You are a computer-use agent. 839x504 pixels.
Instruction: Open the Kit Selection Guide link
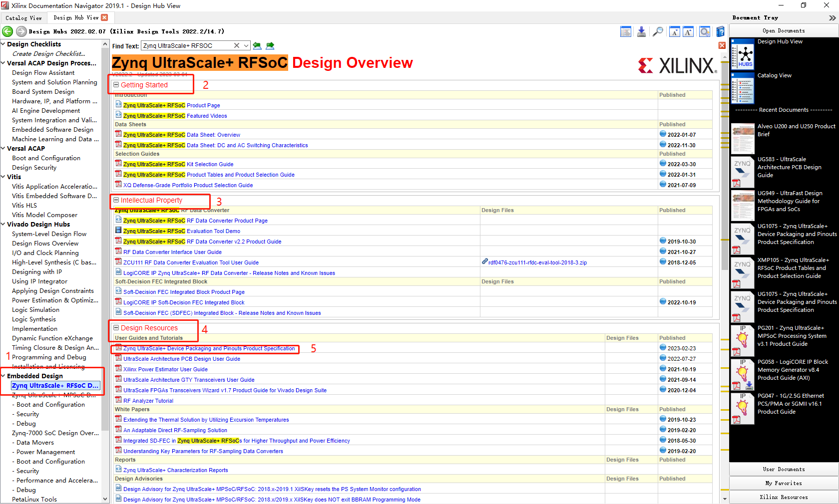178,164
